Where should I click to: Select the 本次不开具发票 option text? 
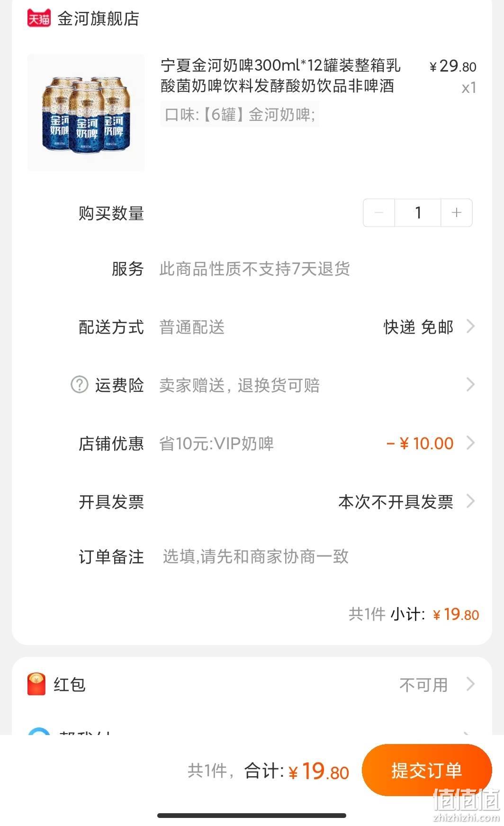click(x=396, y=501)
